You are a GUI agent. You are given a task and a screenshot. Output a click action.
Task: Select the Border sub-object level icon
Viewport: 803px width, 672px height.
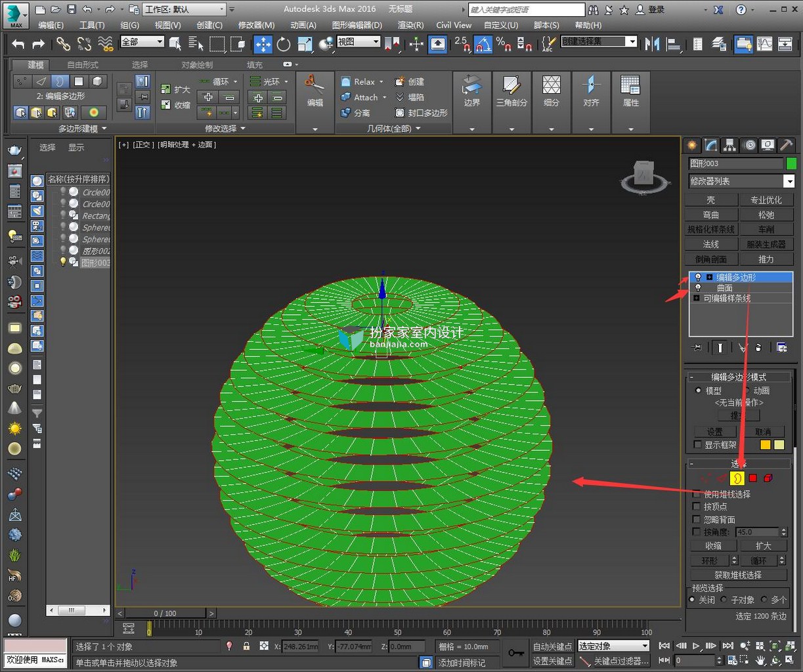pos(737,478)
